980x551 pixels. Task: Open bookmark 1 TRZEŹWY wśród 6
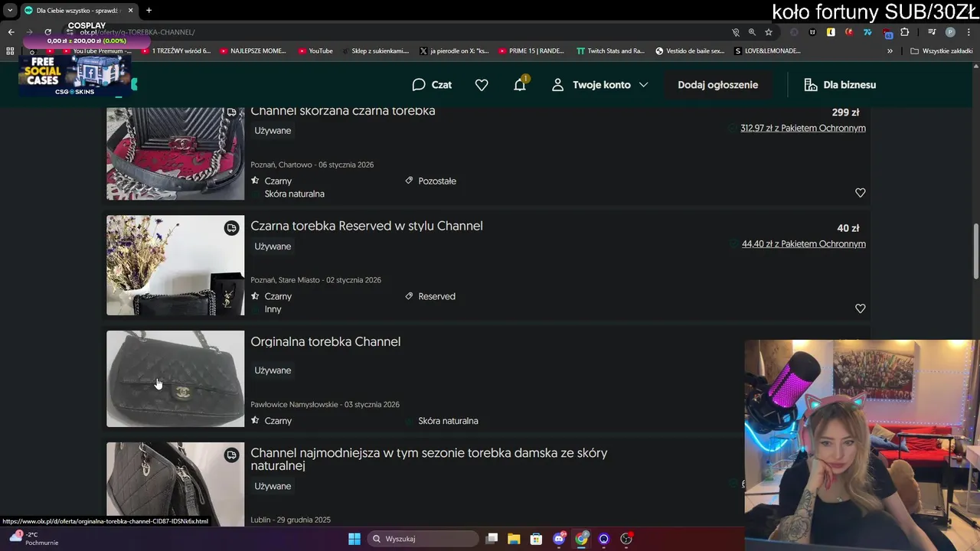[176, 51]
